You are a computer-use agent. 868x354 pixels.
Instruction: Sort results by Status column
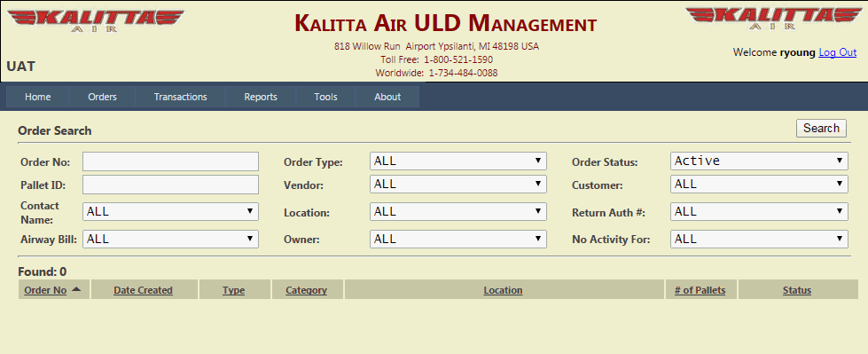pos(797,290)
